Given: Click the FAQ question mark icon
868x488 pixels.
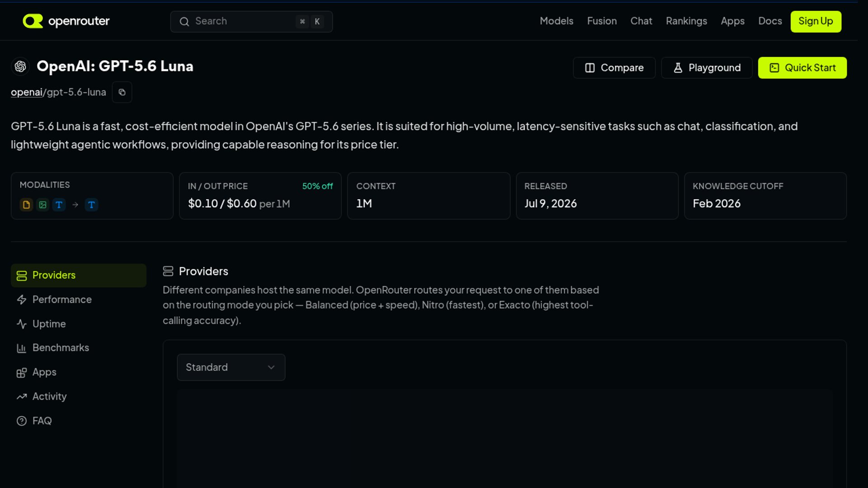Looking at the screenshot, I should 22,421.
